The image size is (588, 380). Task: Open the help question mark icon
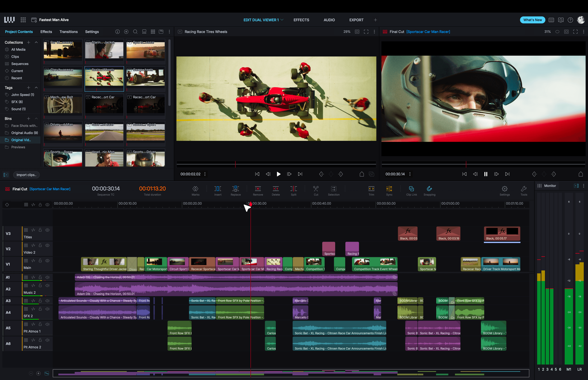point(570,20)
